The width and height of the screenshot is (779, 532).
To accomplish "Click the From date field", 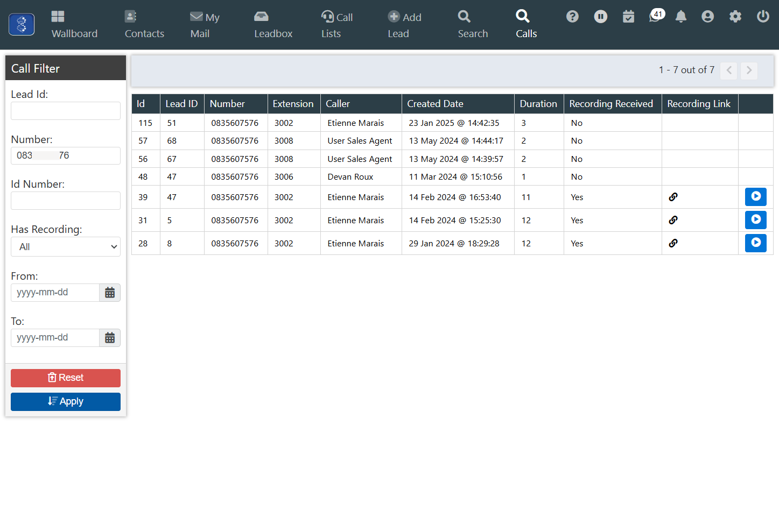I will [x=55, y=293].
